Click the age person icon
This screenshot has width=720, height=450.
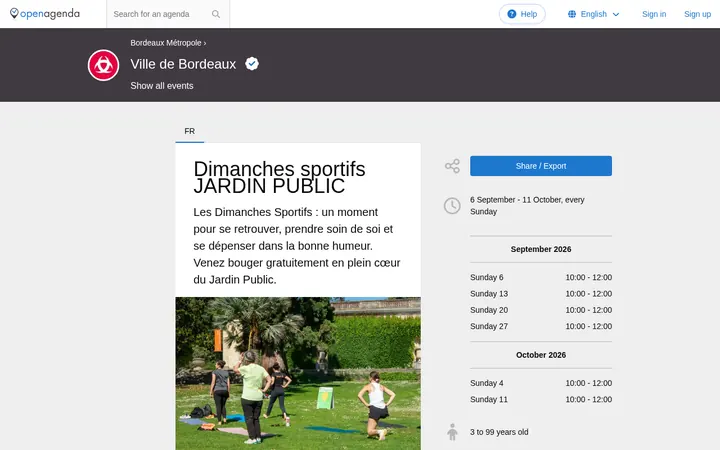(452, 432)
